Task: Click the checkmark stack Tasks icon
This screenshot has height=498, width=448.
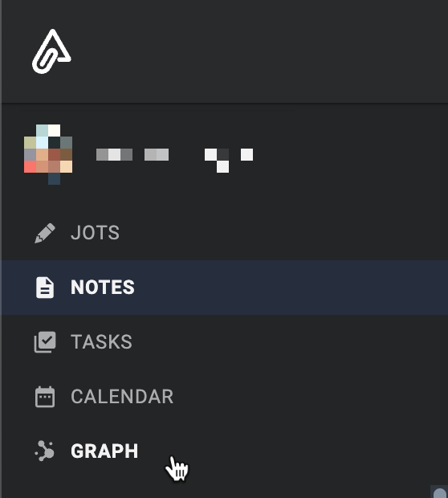Action: tap(45, 342)
